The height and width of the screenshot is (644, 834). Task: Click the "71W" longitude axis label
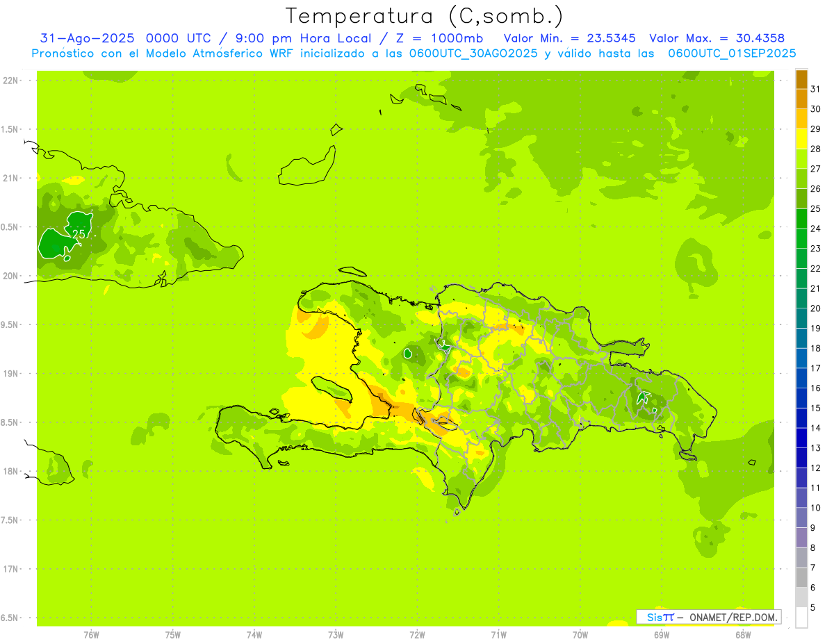click(498, 635)
